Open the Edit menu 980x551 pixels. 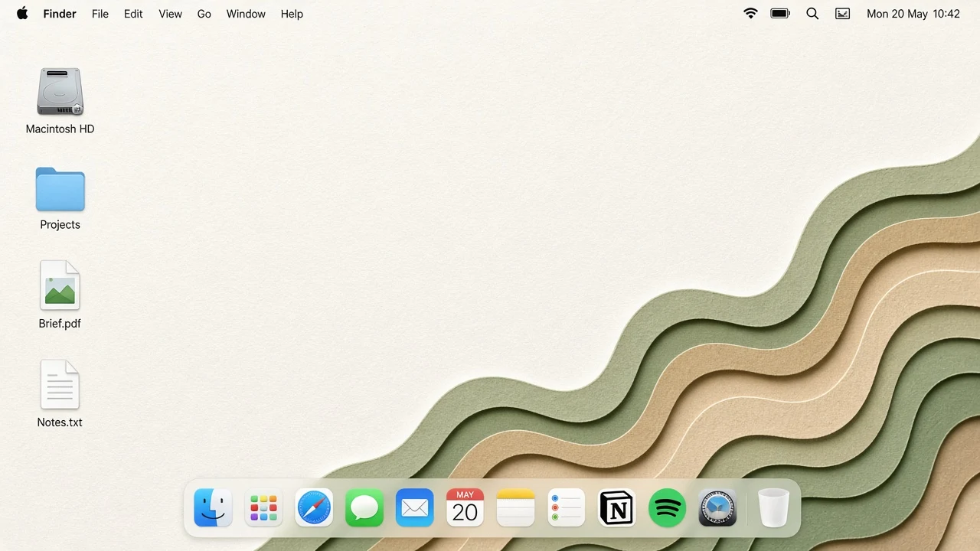click(133, 14)
